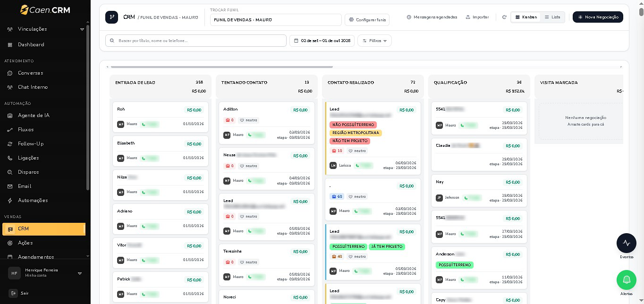Click the CRM funnel icon in header

(x=112, y=17)
